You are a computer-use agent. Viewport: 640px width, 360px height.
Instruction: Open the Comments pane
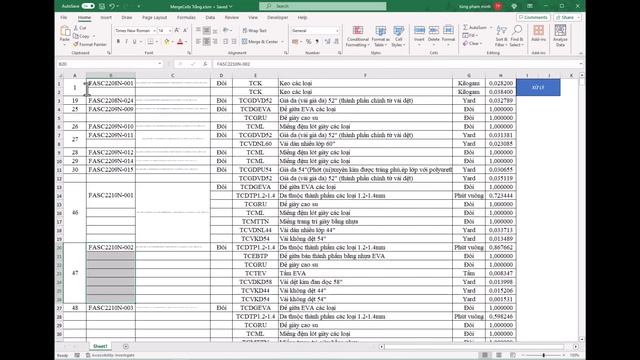click(533, 18)
